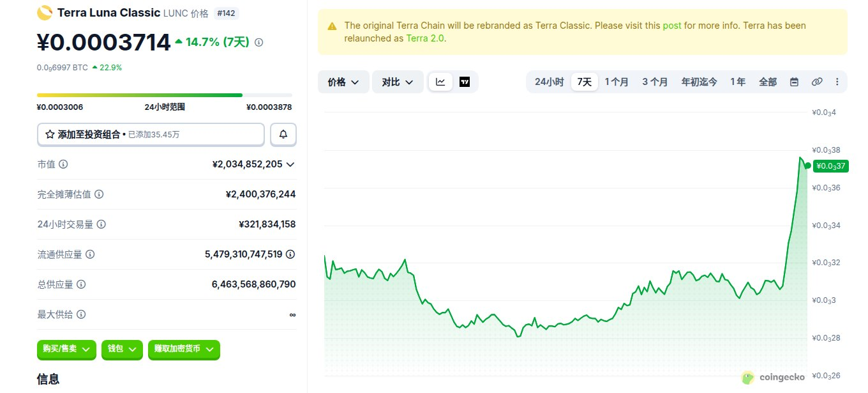Open the chart more-options menu
The height and width of the screenshot is (393, 868).
click(837, 82)
